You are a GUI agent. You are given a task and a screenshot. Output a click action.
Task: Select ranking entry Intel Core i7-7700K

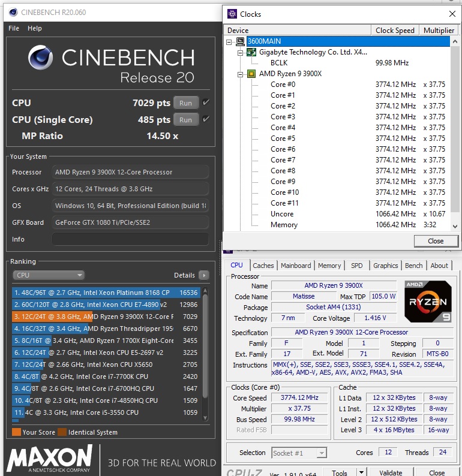tap(106, 376)
